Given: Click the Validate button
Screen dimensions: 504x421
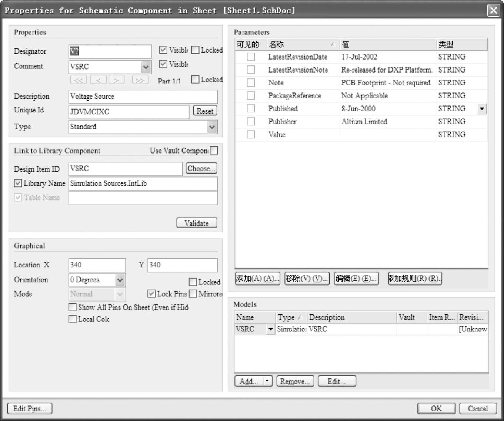Looking at the screenshot, I should [197, 223].
